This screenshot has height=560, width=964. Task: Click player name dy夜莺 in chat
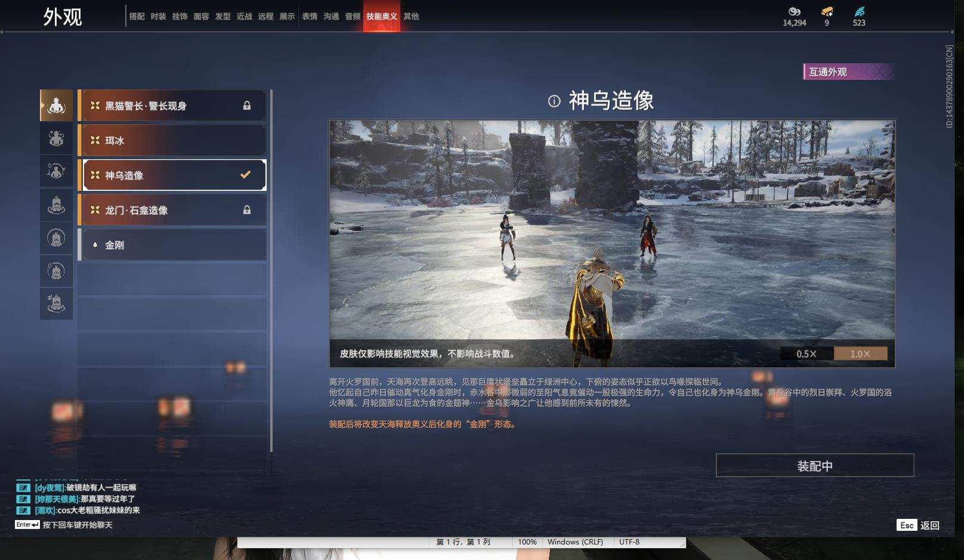(x=50, y=487)
